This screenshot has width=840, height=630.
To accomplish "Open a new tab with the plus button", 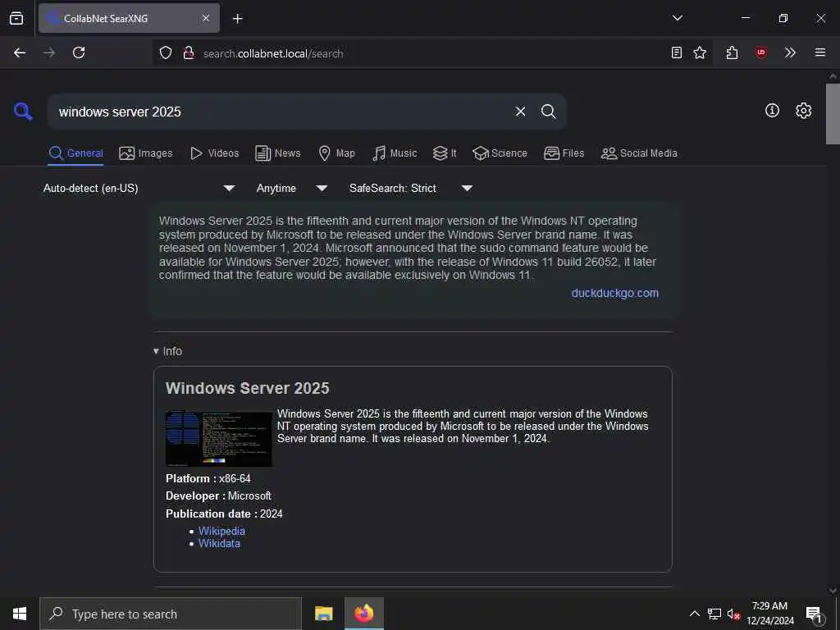I will (x=237, y=19).
